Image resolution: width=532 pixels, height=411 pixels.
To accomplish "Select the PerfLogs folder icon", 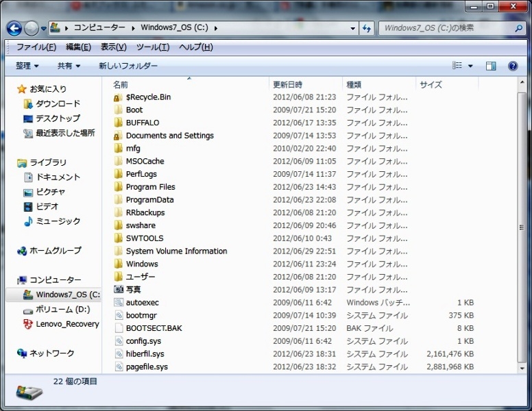I will click(118, 174).
